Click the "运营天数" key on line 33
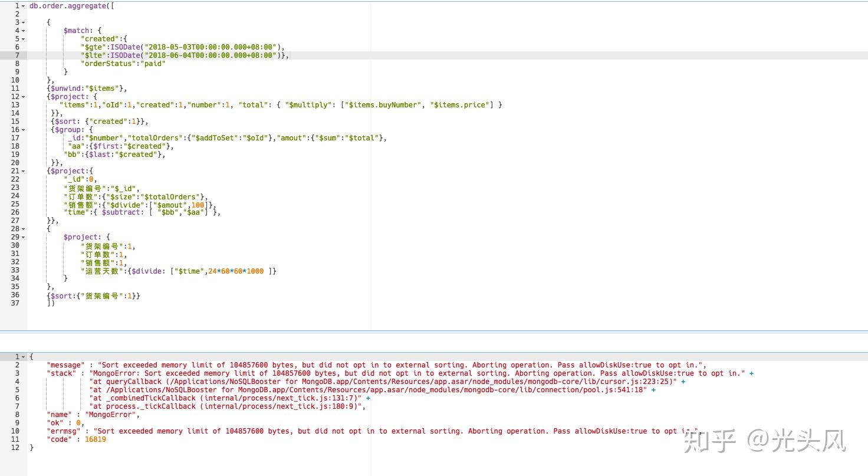868x476 pixels. click(x=102, y=271)
